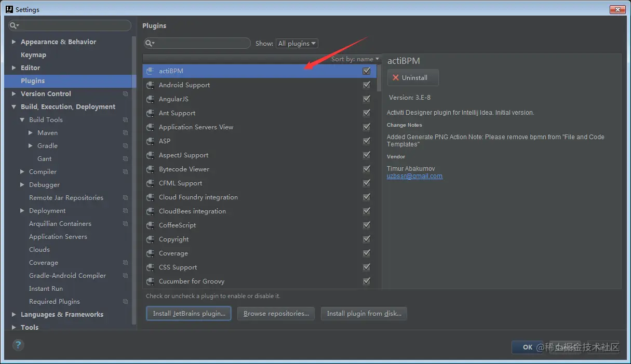Open Arquillian Containers settings
Screen dimensions: 631x364
pyautogui.click(x=60, y=224)
